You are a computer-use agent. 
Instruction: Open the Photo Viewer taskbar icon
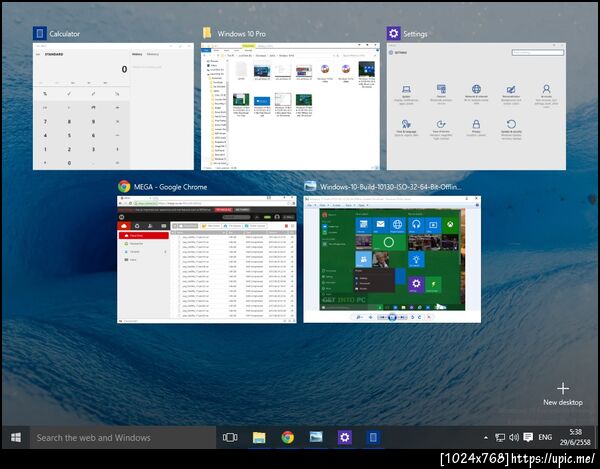pyautogui.click(x=316, y=437)
